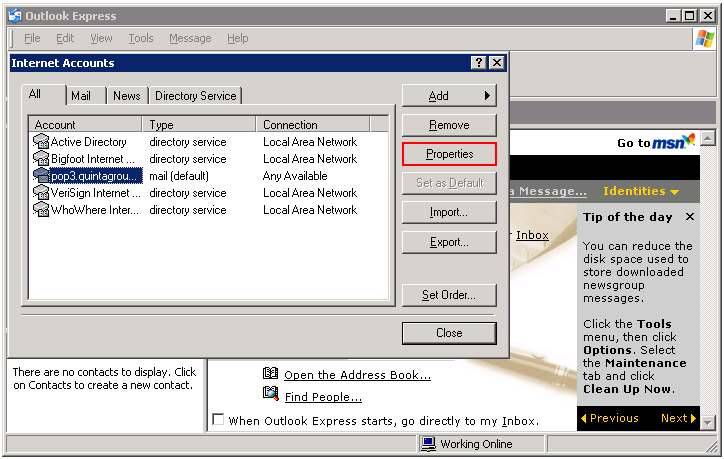
Task: Click the Find People icon
Action: (x=271, y=394)
